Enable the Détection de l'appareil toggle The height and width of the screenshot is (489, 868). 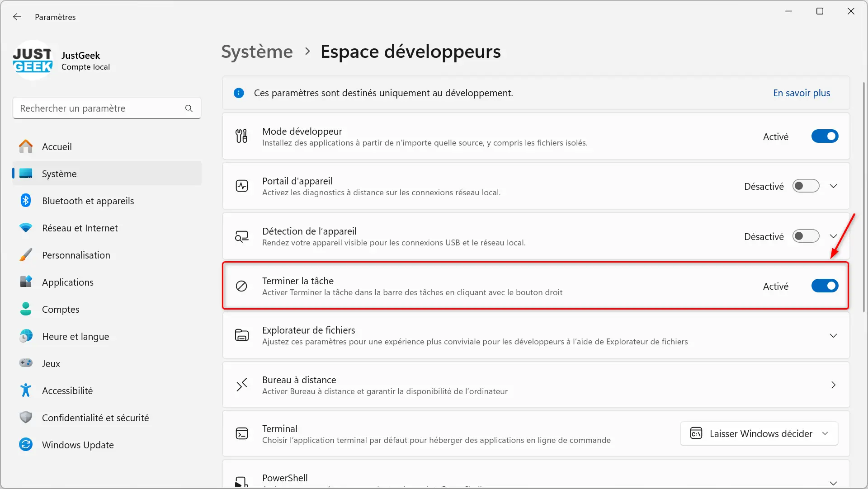click(806, 236)
